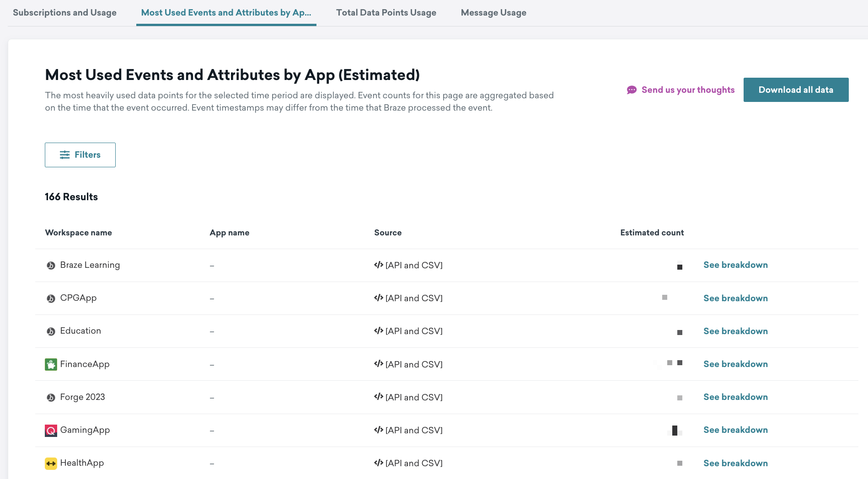Viewport: 868px width, 479px height.
Task: See breakdown for Braze Learning
Action: [x=735, y=265]
